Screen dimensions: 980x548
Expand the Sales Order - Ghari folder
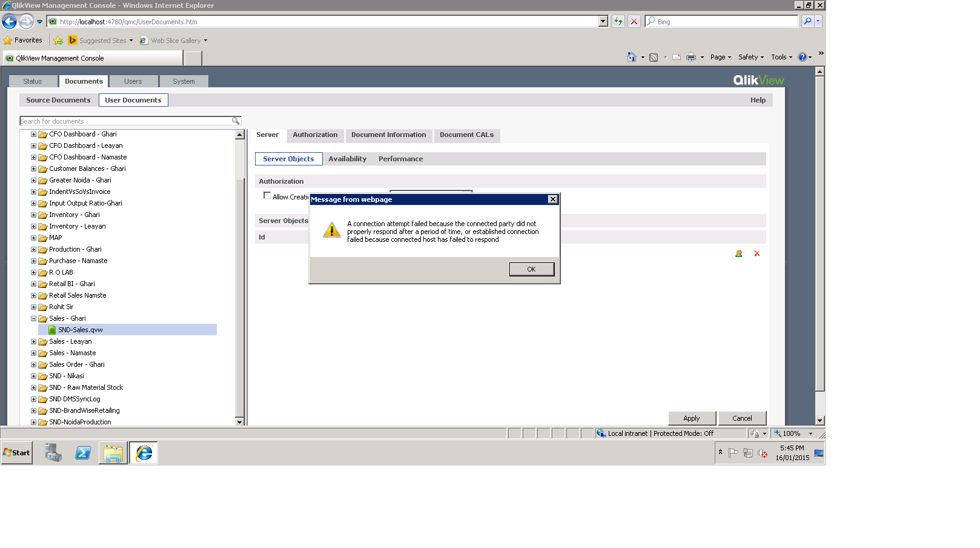[34, 365]
